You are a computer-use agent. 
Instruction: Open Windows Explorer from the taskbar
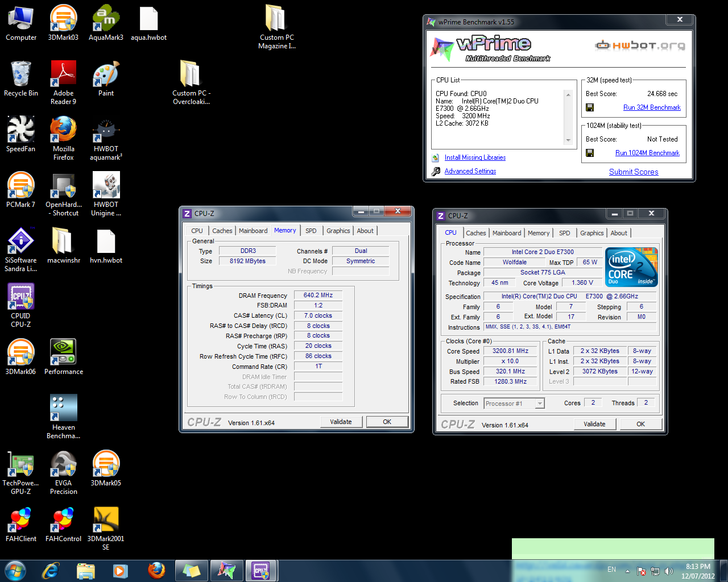85,570
